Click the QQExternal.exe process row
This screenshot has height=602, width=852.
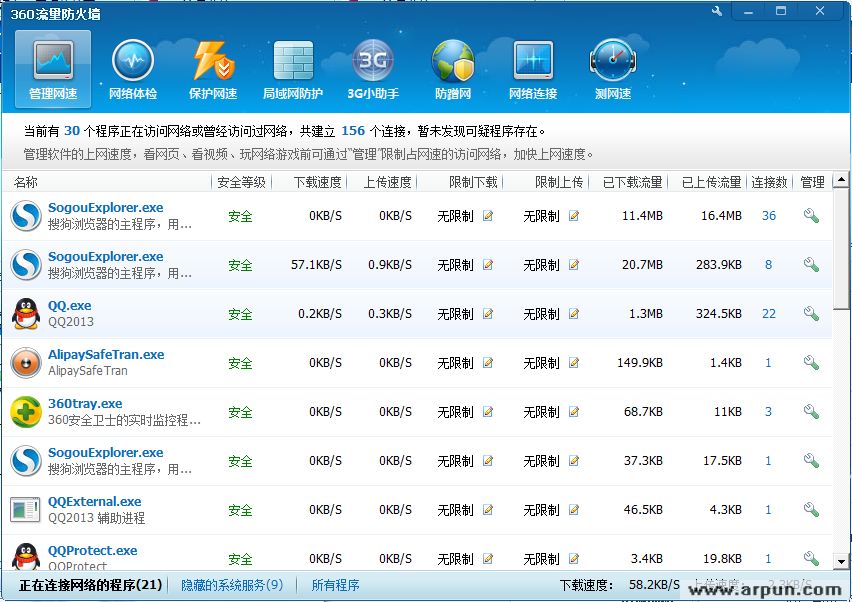95,502
